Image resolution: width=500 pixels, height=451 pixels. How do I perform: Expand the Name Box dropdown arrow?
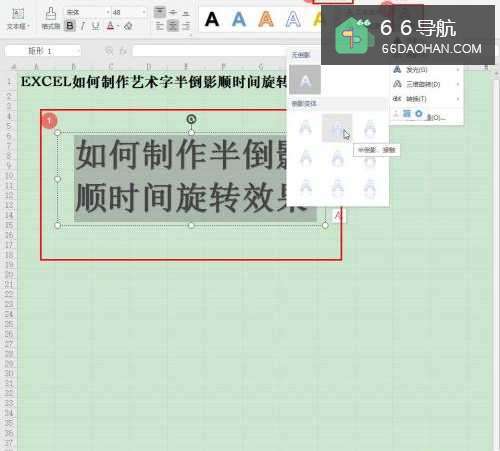click(78, 51)
